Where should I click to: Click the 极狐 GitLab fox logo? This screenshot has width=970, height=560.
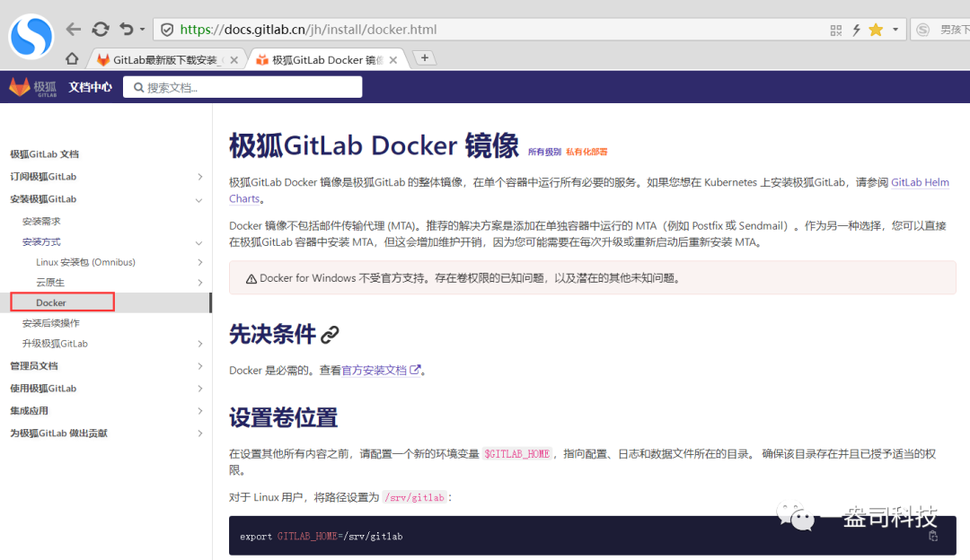pos(32,87)
